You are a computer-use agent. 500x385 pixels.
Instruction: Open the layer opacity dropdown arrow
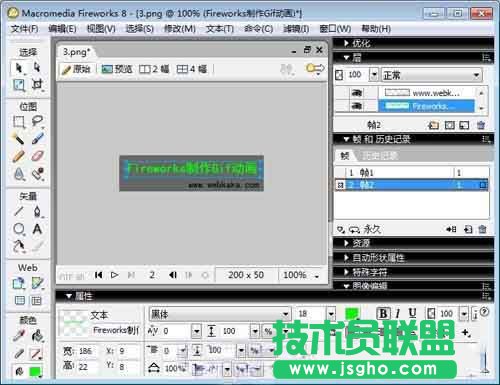(374, 75)
